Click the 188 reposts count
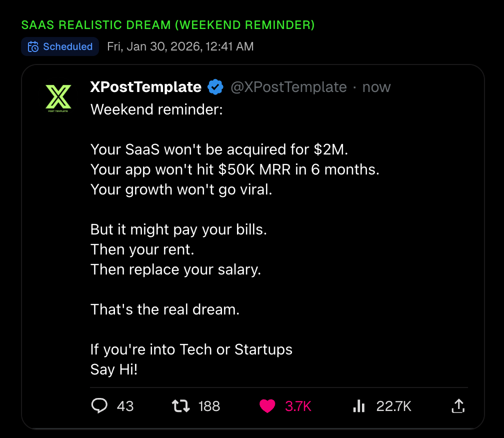The width and height of the screenshot is (504, 438). pyautogui.click(x=209, y=406)
